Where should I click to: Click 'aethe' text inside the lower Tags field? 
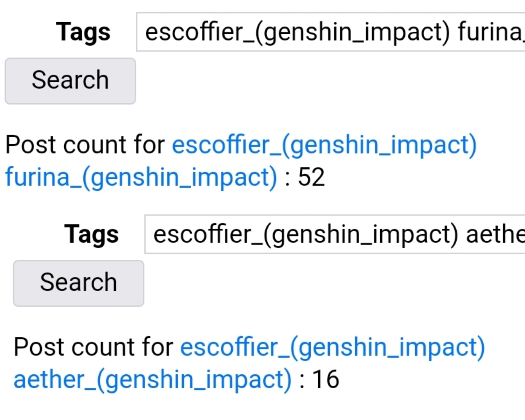(x=495, y=234)
